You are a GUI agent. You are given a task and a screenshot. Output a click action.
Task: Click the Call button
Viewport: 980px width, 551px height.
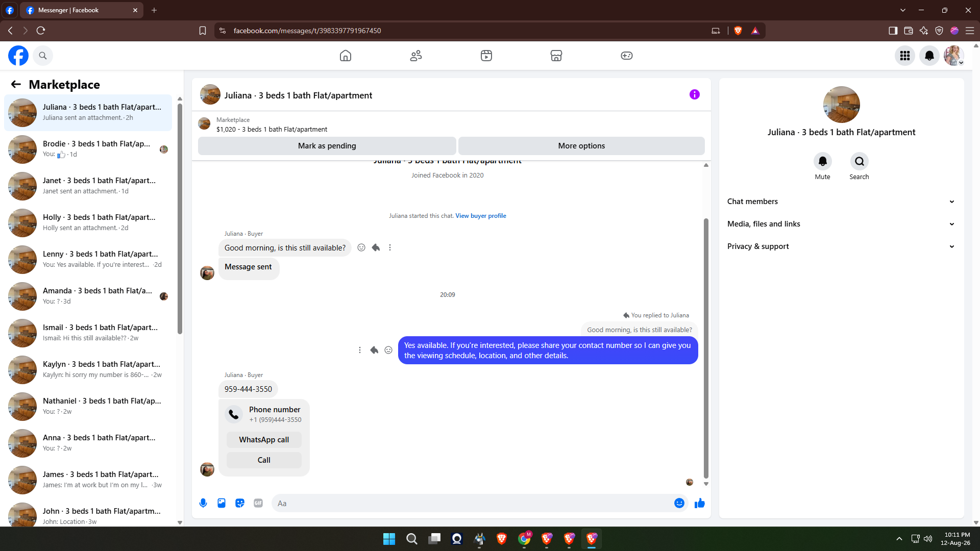tap(264, 460)
